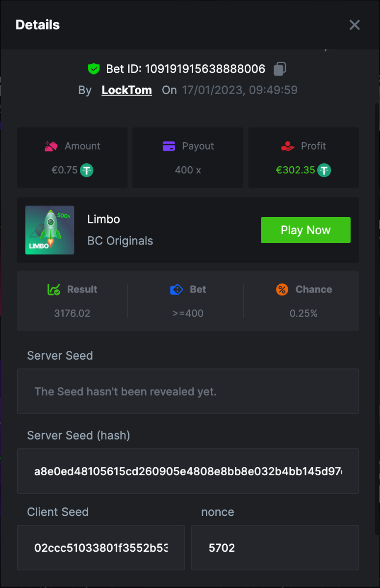This screenshot has width=380, height=588.
Task: Click the orange Chance percent icon
Action: coord(282,290)
